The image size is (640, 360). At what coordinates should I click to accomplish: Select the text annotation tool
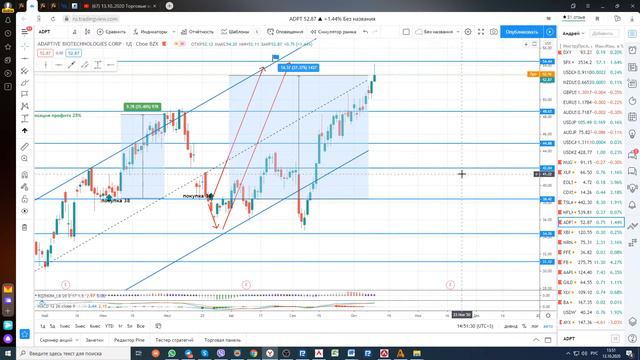coord(25,118)
